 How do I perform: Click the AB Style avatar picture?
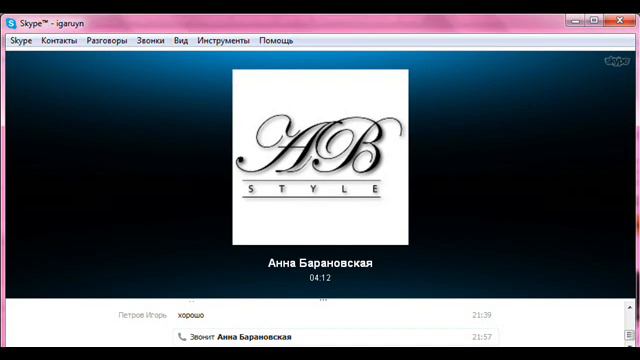tap(320, 157)
